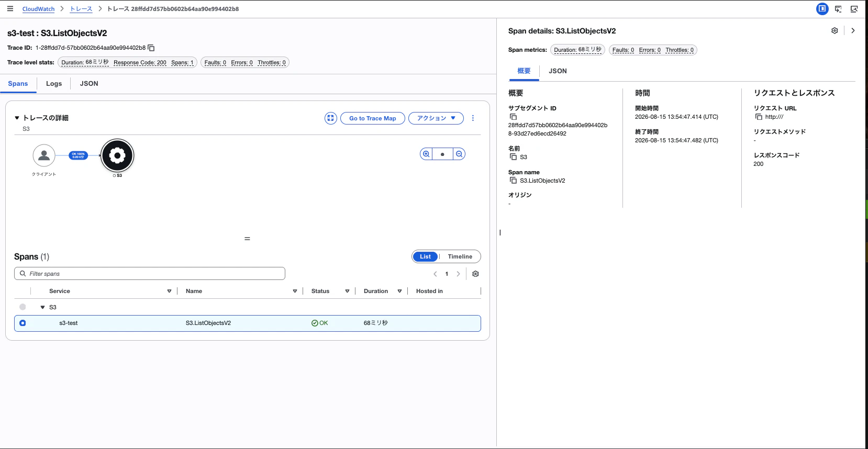The image size is (868, 449).
Task: Click the horizontal panel resize handle
Action: 247,239
